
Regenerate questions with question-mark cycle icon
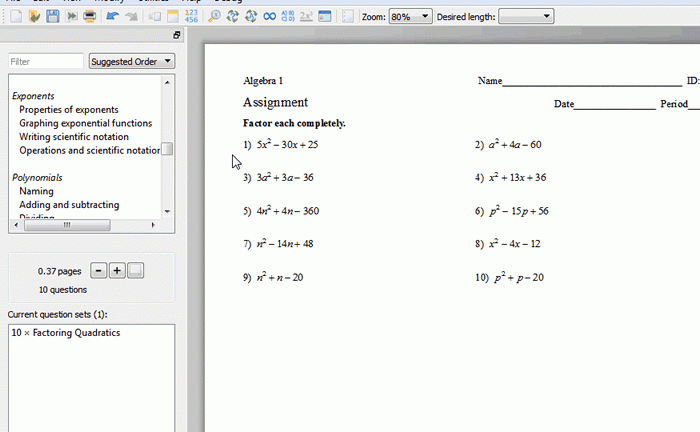point(233,17)
